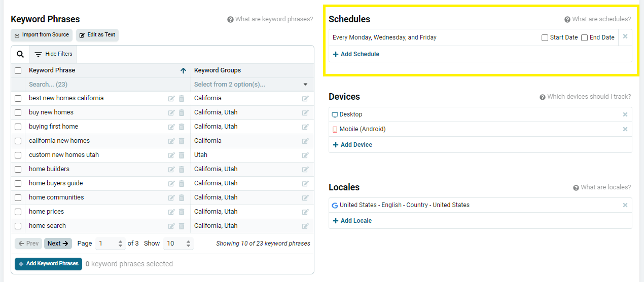Viewport: 644px width, 282px height.
Task: Edit the 'california new homes' phrase
Action: coord(171,141)
